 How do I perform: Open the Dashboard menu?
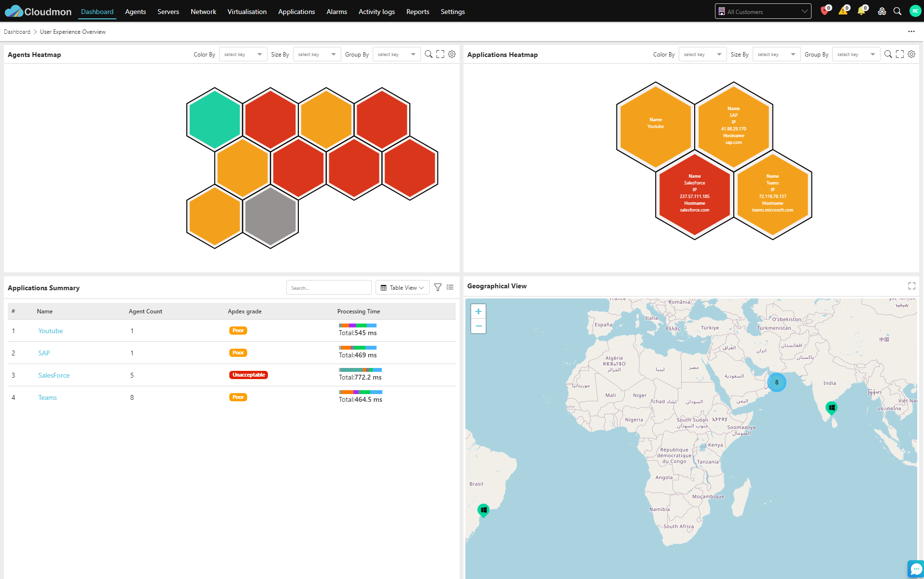[97, 12]
